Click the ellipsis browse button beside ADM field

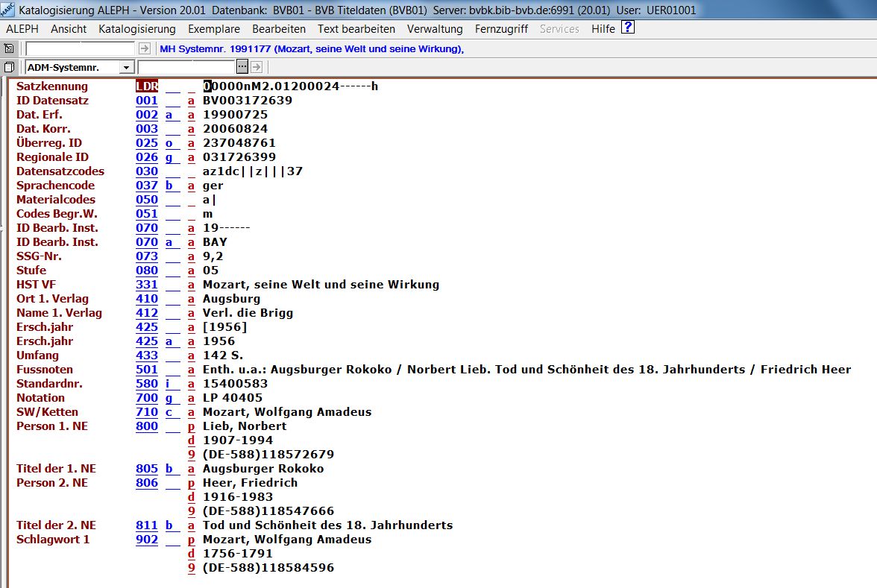tap(242, 67)
